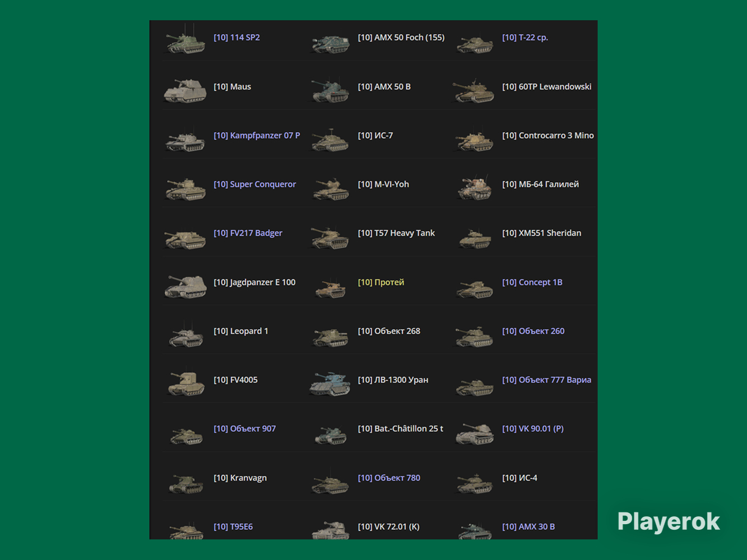Image resolution: width=747 pixels, height=560 pixels.
Task: Follow the [10] VK 90.01 (P) link
Action: (533, 428)
